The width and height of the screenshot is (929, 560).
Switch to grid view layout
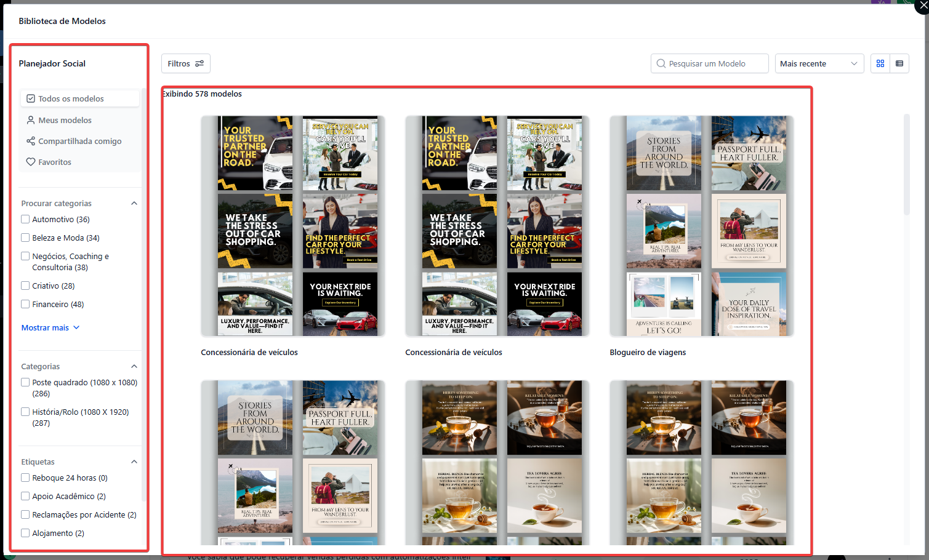[880, 63]
